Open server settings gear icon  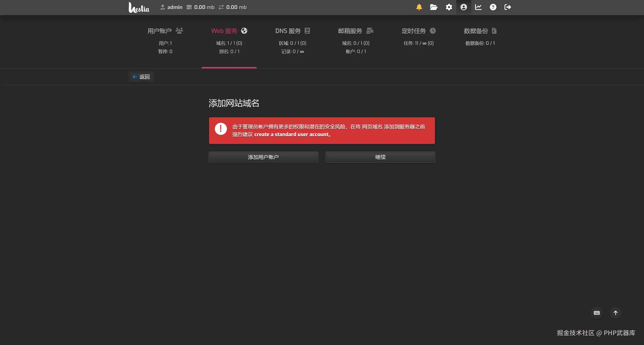point(449,7)
